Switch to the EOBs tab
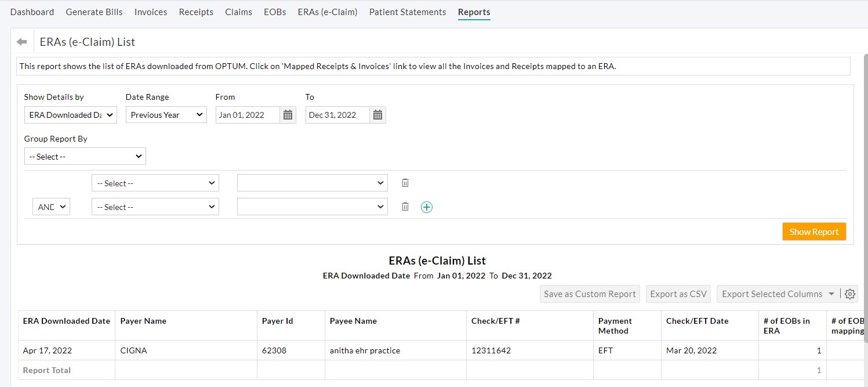Image resolution: width=868 pixels, height=387 pixels. (274, 12)
